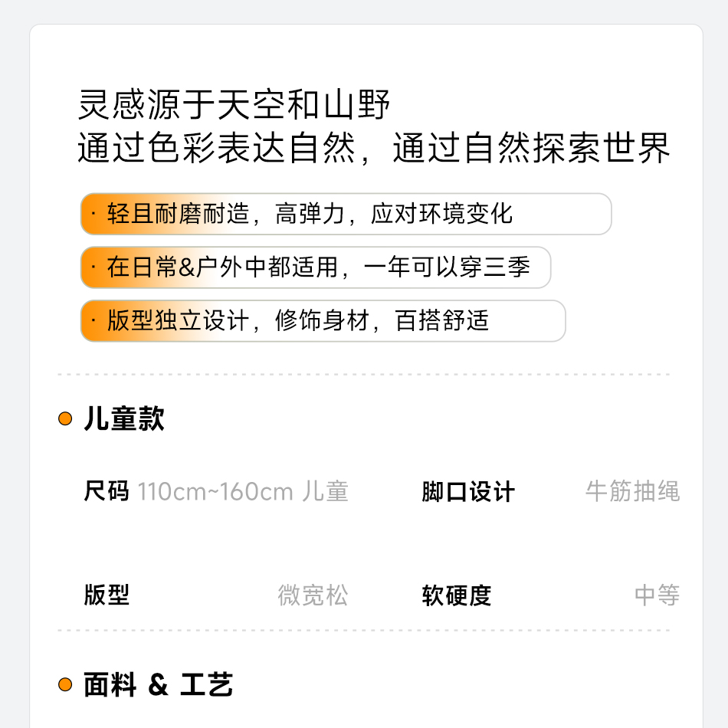The height and width of the screenshot is (728, 728).
Task: Open the 面料 & 工艺 section heading
Action: 158,684
